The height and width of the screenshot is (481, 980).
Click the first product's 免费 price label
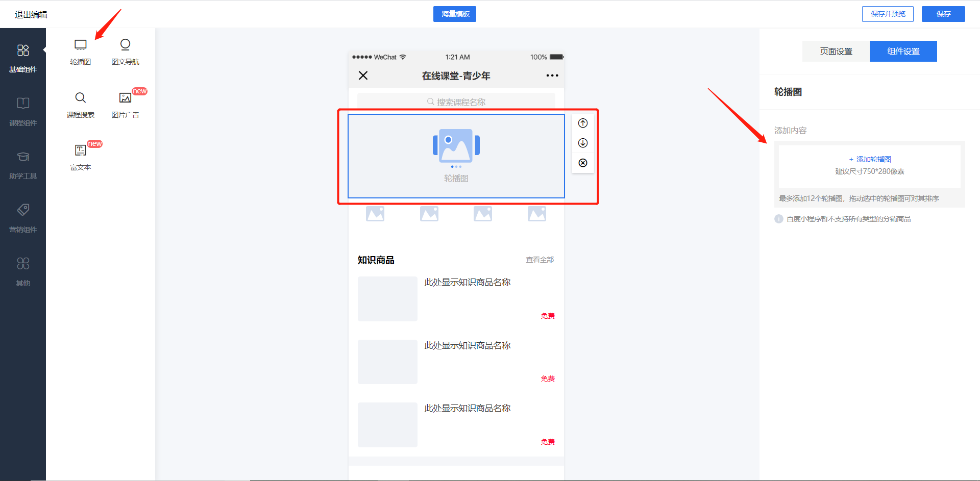(x=548, y=316)
